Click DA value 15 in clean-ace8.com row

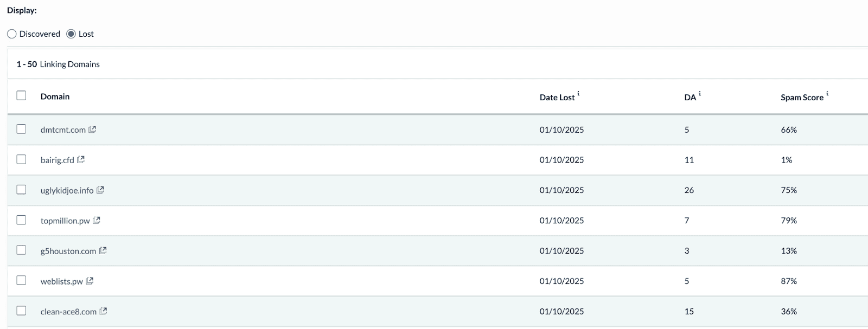coord(689,312)
